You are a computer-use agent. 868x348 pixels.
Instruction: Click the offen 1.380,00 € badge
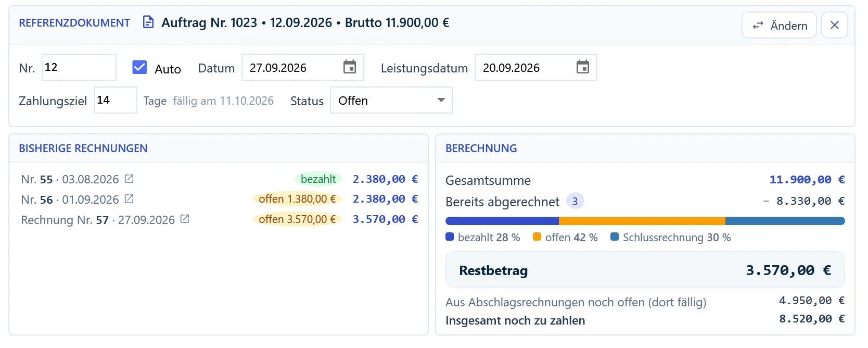click(297, 199)
